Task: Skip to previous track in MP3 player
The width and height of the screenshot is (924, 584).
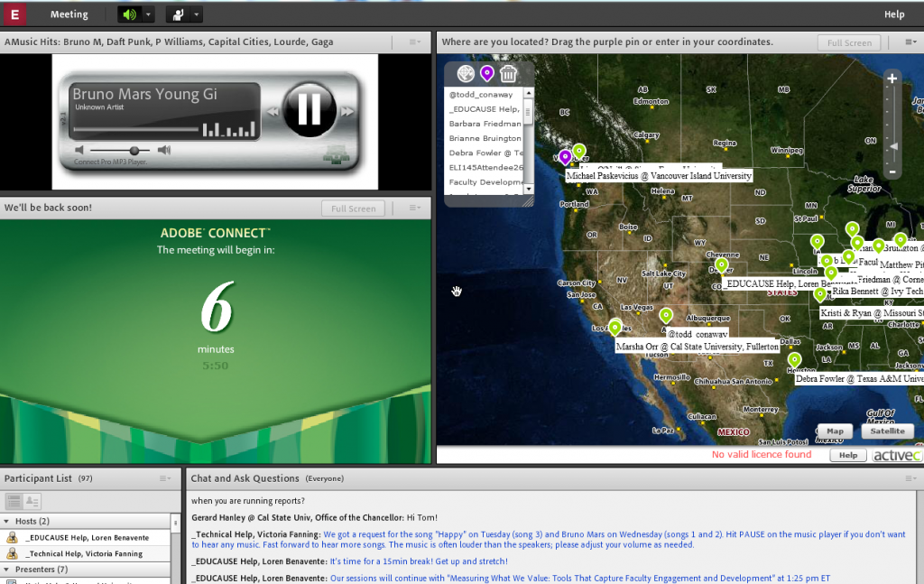Action: click(273, 111)
